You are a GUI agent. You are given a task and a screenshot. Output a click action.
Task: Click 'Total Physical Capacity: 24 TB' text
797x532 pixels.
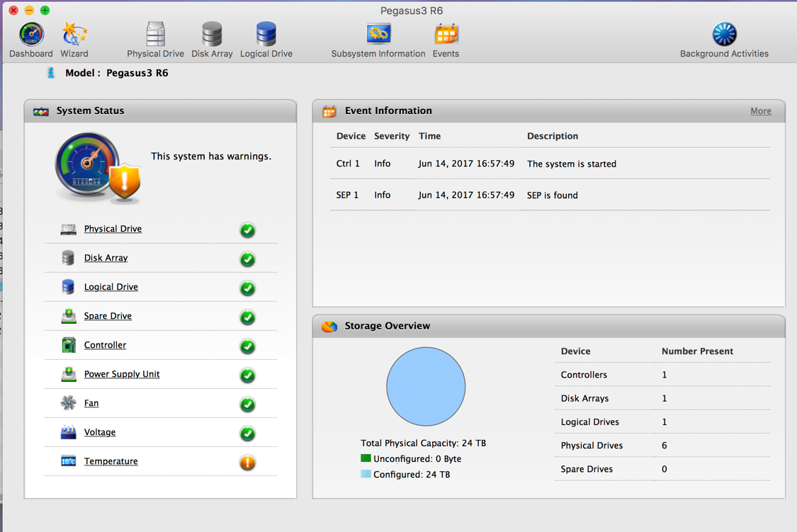coord(424,443)
